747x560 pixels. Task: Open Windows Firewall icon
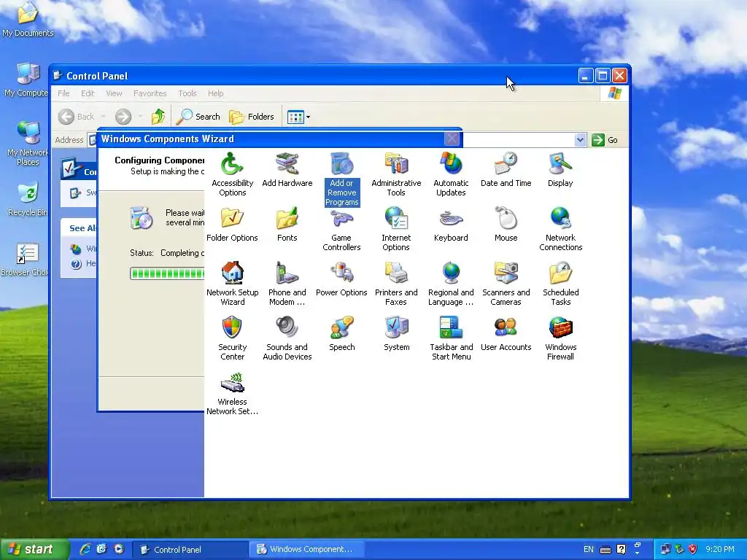click(x=560, y=338)
